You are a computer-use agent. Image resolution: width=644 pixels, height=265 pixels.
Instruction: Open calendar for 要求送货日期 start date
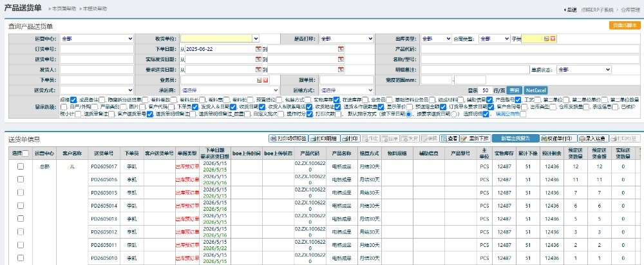point(258,70)
